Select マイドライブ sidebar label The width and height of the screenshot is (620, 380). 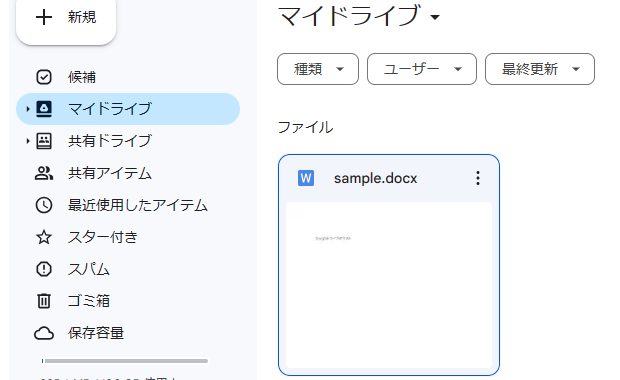(110, 109)
